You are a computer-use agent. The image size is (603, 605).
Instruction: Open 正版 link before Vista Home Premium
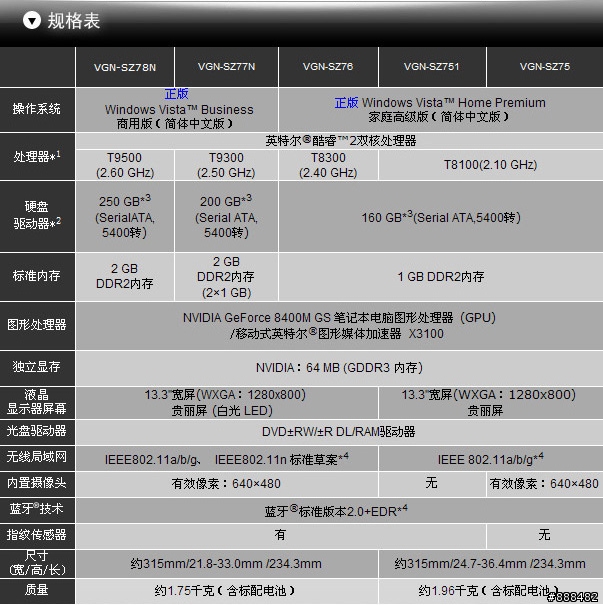(x=346, y=103)
